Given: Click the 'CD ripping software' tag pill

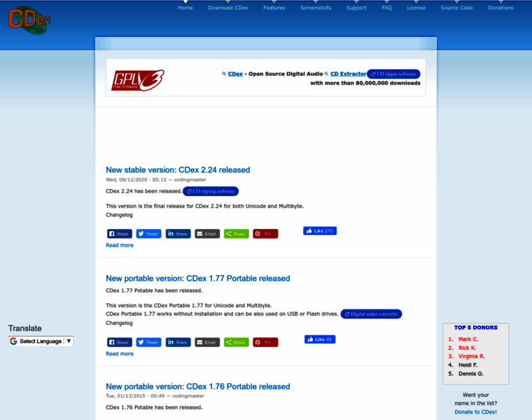Looking at the screenshot, I should click(x=211, y=191).
